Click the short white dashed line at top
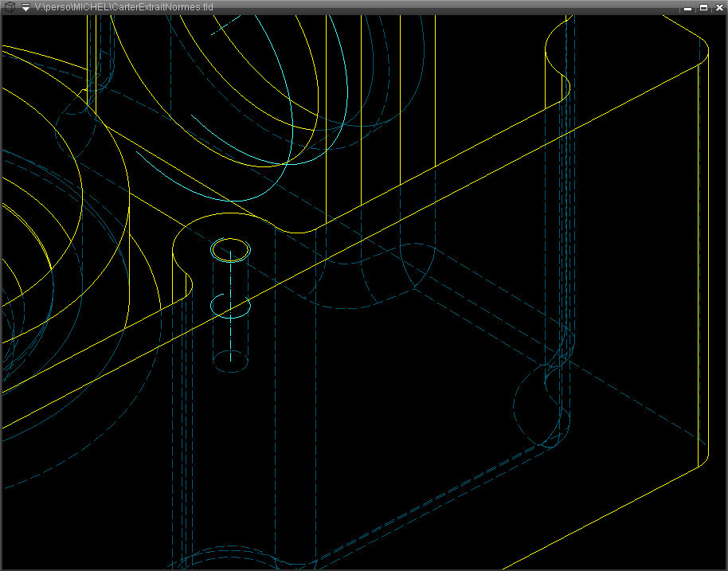The image size is (728, 571). (225, 26)
